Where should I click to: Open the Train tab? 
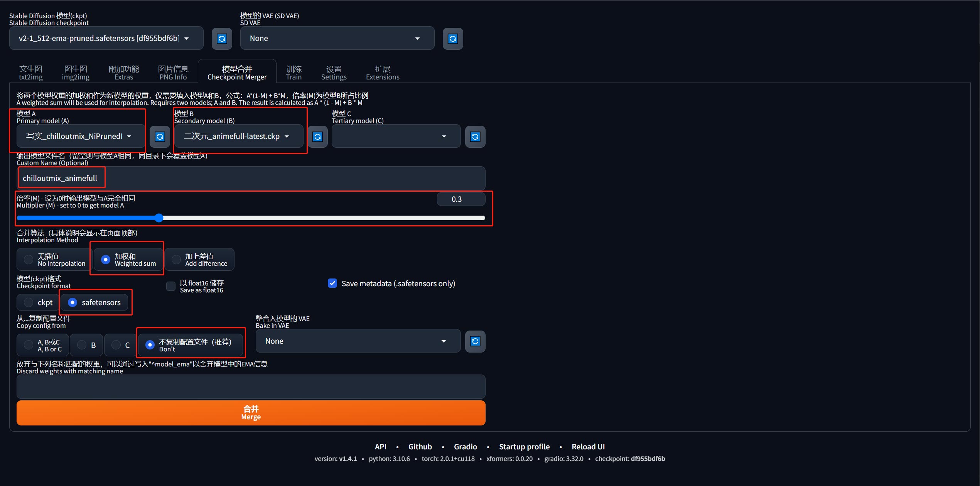coord(294,73)
